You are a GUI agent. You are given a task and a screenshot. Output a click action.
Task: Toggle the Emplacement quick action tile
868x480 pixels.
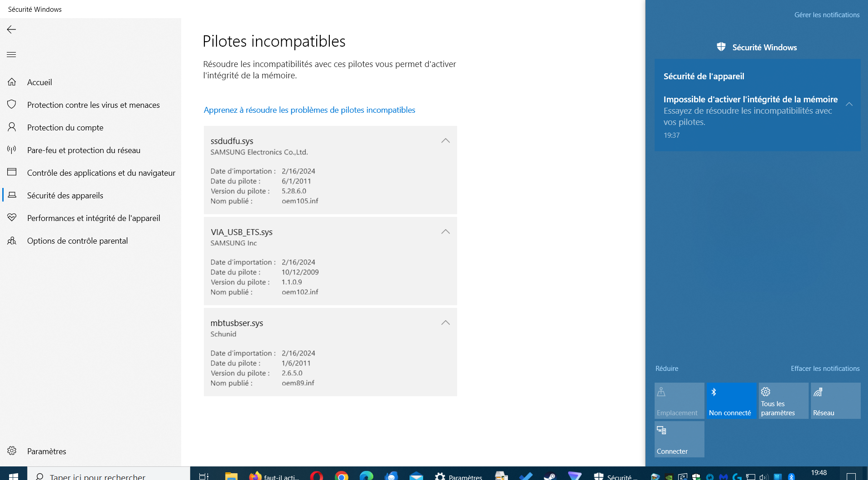[680, 401]
